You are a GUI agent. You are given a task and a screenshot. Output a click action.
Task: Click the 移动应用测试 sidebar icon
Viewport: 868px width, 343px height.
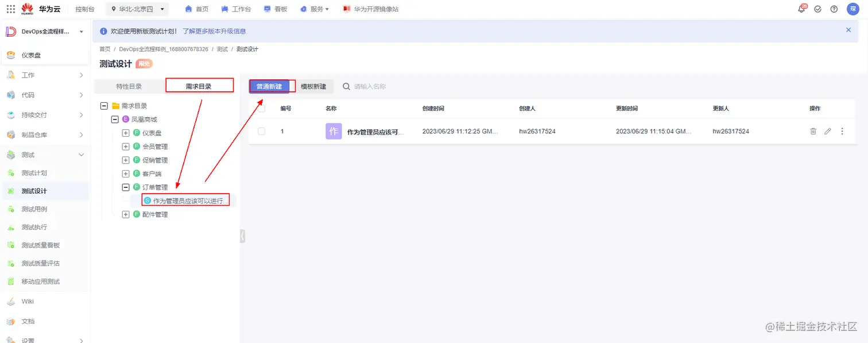pos(10,282)
